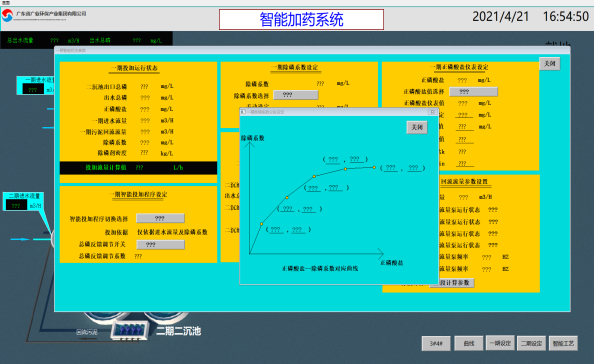Image resolution: width=594 pixels, height=364 pixels.
Task: Click 关闭 button in the curve popup
Action: point(417,127)
